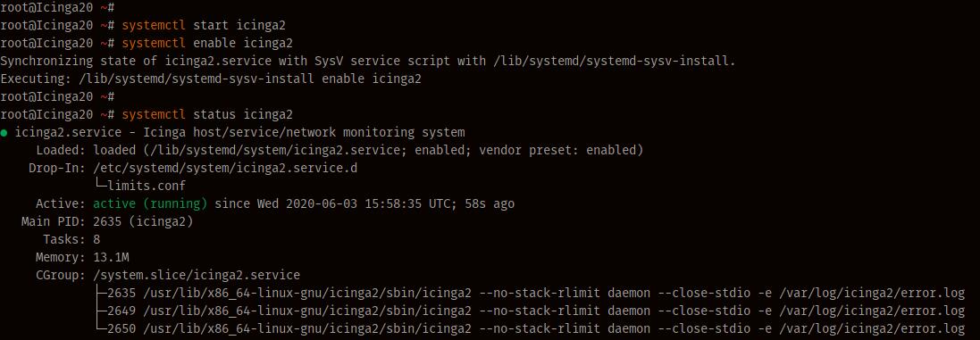Click the 'systemctl enable icinga2' command line

pyautogui.click(x=147, y=44)
